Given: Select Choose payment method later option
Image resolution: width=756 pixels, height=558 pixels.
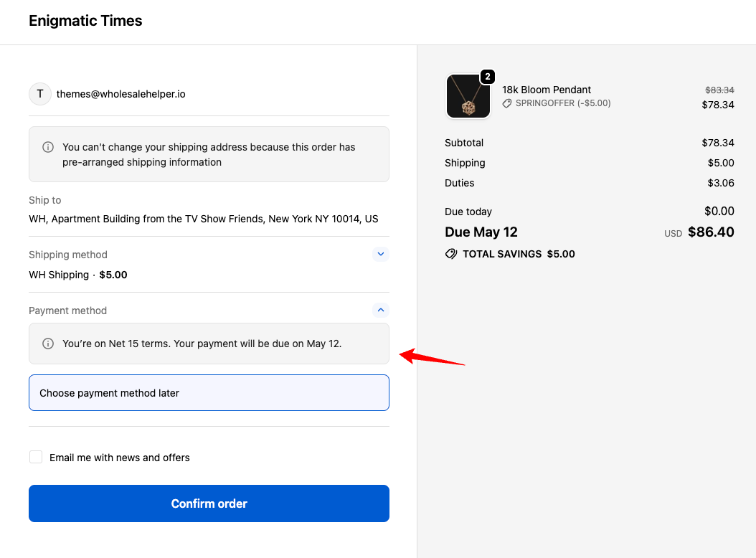Looking at the screenshot, I should point(209,393).
